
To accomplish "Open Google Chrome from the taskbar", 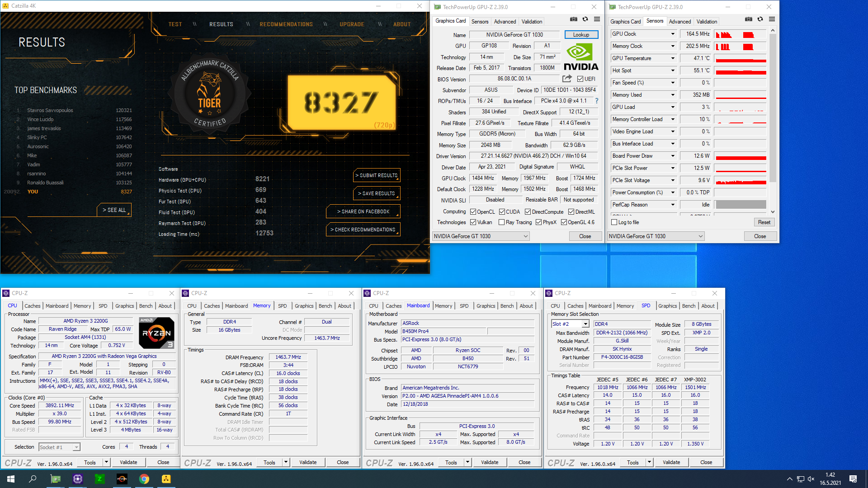I will click(144, 479).
